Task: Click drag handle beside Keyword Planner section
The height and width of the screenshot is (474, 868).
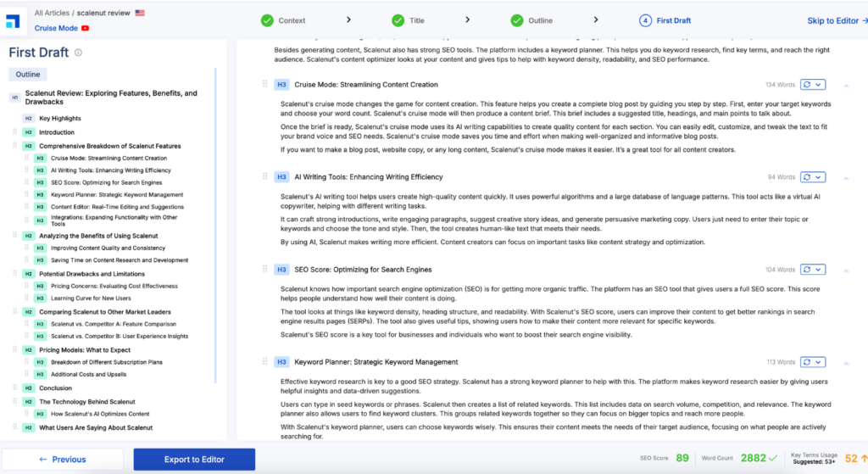Action: (x=264, y=361)
